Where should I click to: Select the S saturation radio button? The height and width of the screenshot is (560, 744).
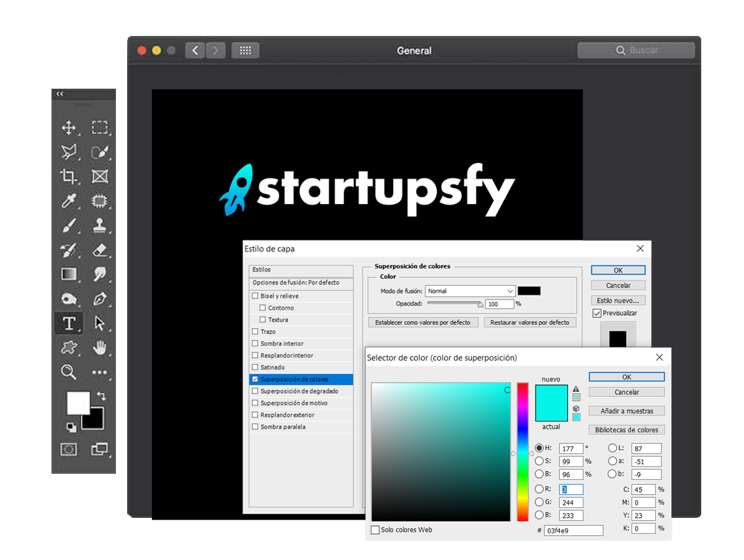539,461
